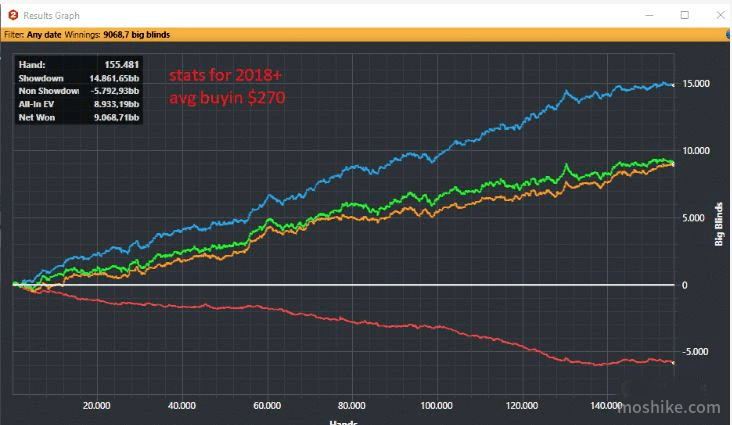Click the moshike.com watermark link

(669, 407)
